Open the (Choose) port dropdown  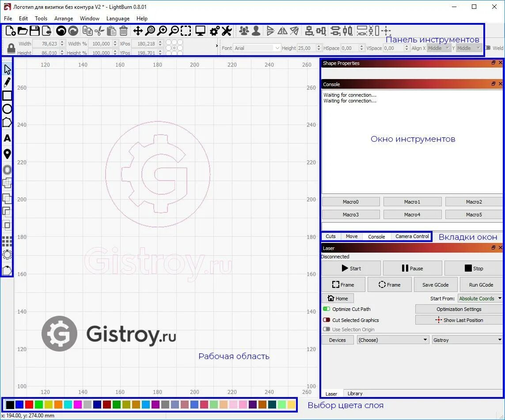point(393,340)
